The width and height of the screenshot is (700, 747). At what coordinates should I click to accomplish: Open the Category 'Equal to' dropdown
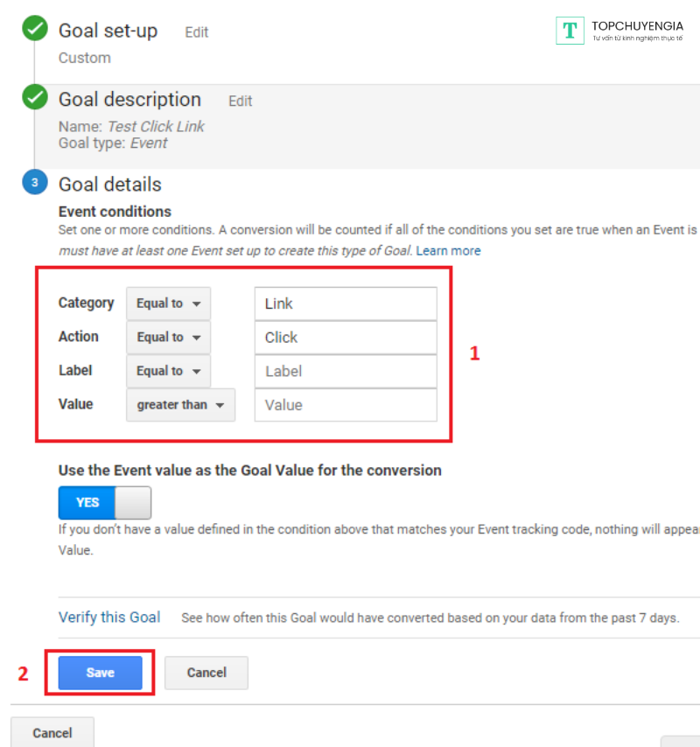pos(168,304)
